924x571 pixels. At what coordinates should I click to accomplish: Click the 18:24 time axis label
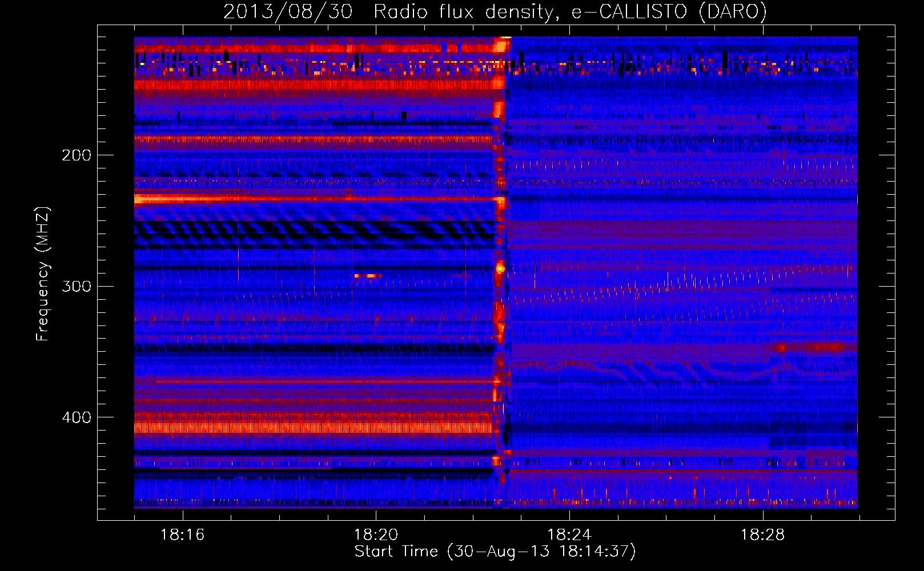coord(569,535)
